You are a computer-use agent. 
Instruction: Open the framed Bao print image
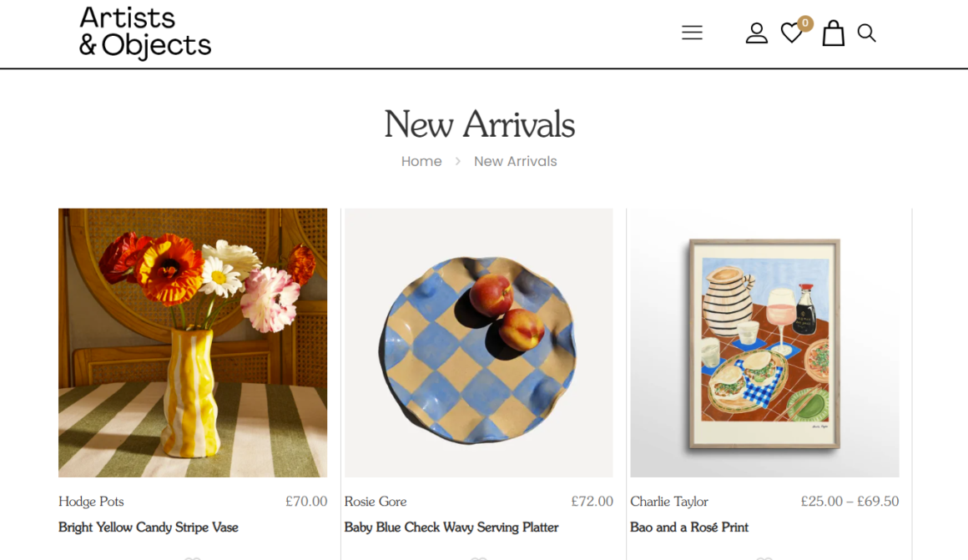(x=764, y=342)
